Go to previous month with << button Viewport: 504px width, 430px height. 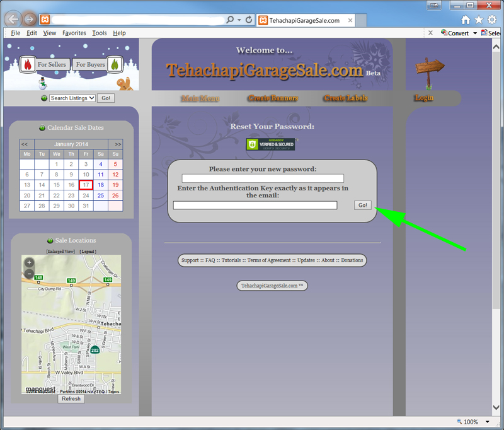pyautogui.click(x=25, y=144)
